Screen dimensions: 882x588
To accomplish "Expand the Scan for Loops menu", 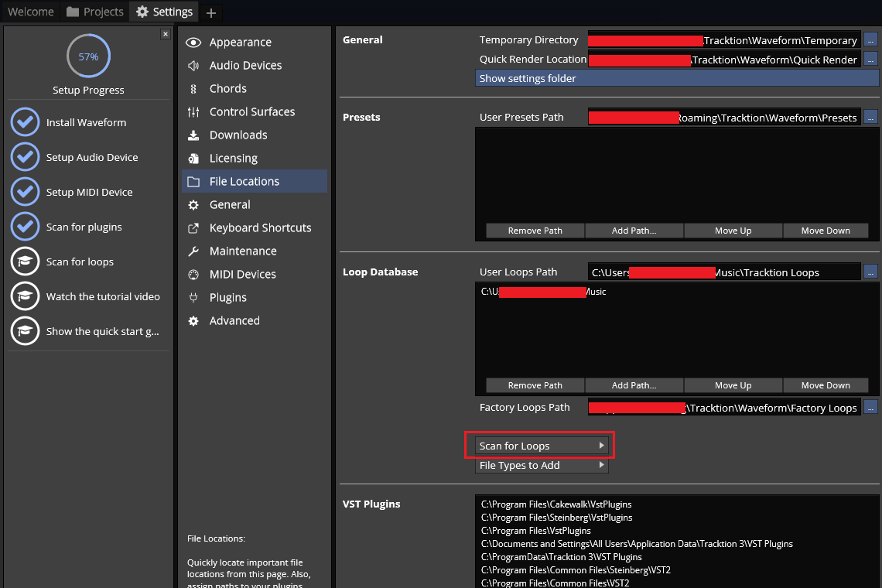I will click(x=542, y=446).
